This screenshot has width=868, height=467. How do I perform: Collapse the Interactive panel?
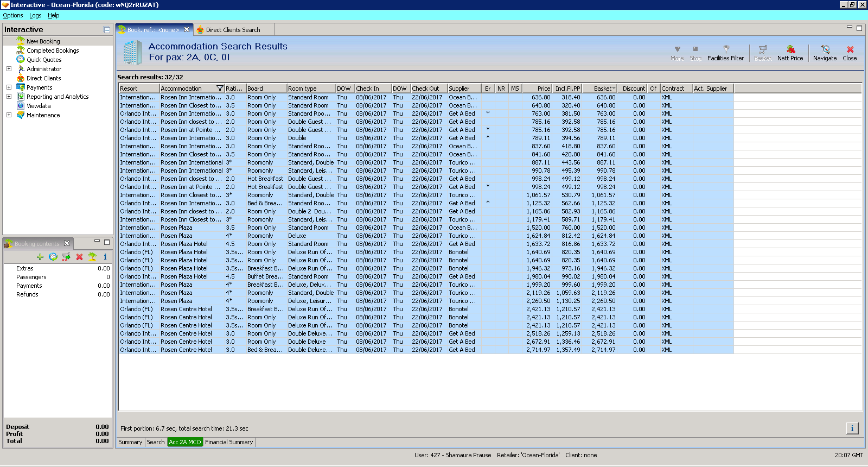pyautogui.click(x=107, y=30)
